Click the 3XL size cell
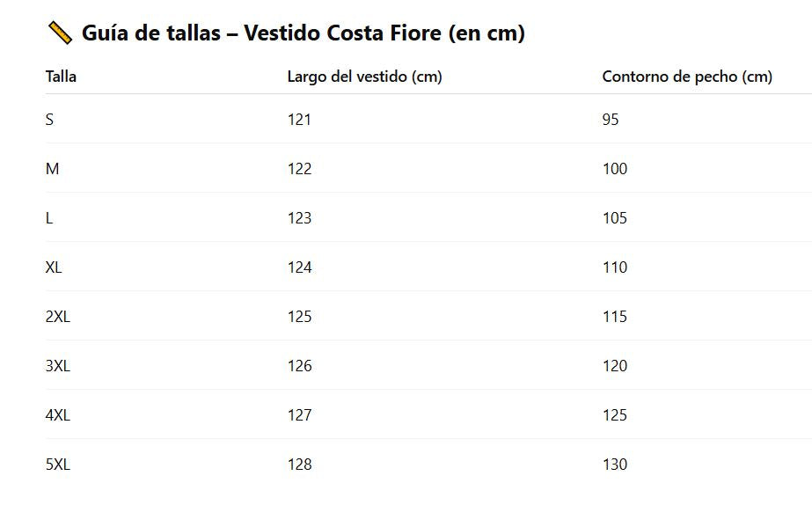812x505 pixels. 57,366
